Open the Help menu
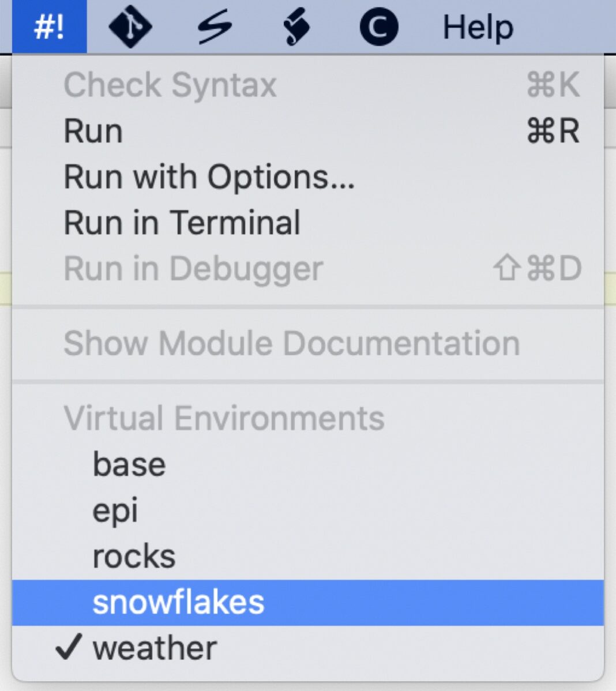 (x=478, y=27)
